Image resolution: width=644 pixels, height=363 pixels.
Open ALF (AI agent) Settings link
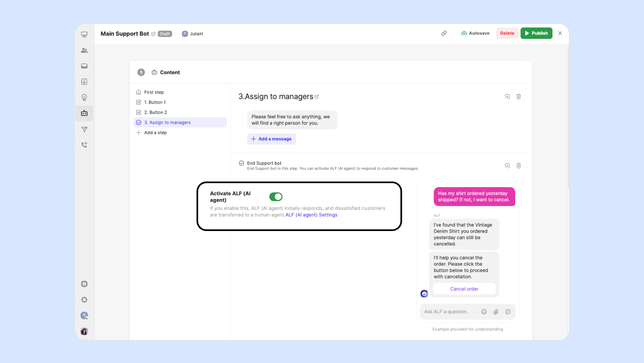pos(311,215)
